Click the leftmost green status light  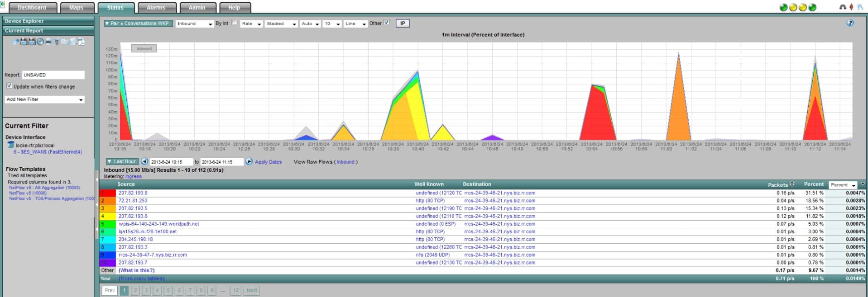(x=783, y=7)
